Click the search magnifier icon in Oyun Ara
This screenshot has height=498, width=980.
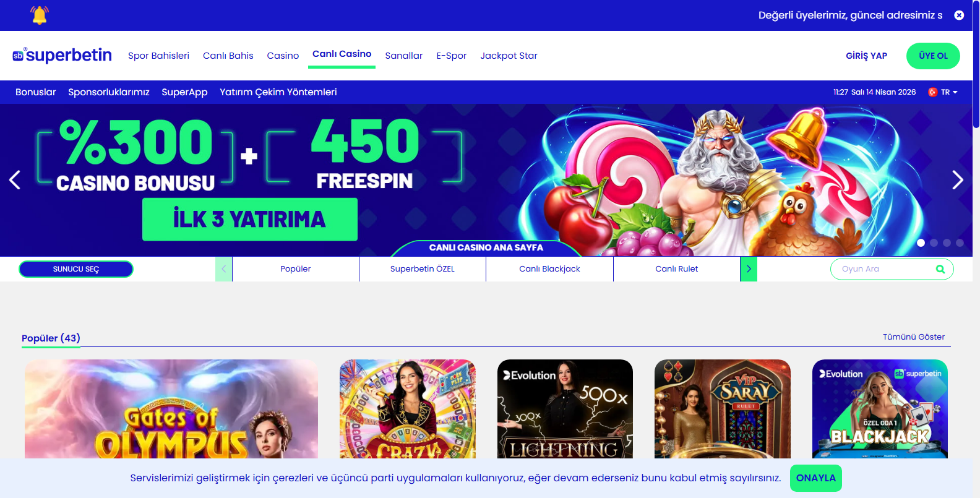[x=940, y=269]
